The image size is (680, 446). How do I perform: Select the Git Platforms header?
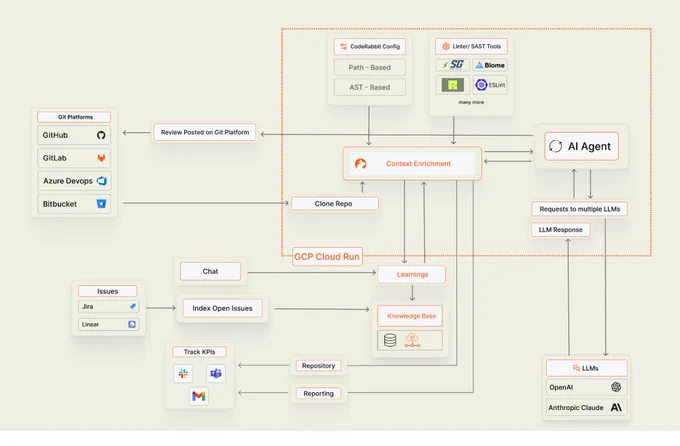coord(74,117)
